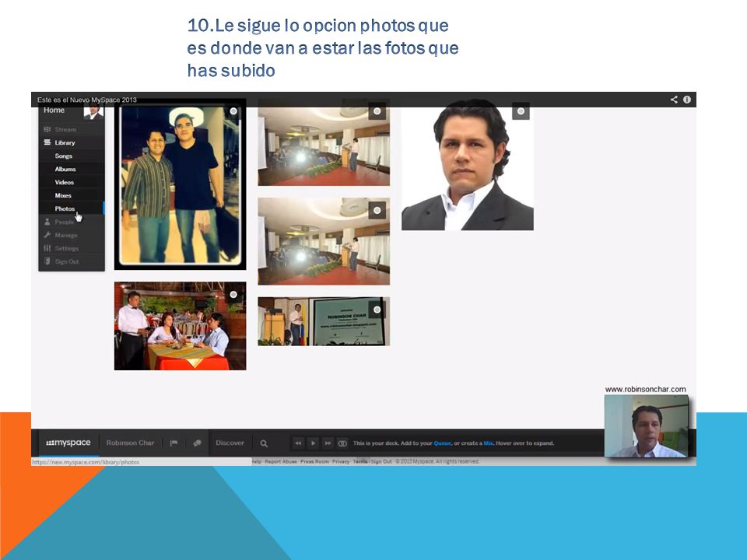Open Songs under Library

pos(63,156)
